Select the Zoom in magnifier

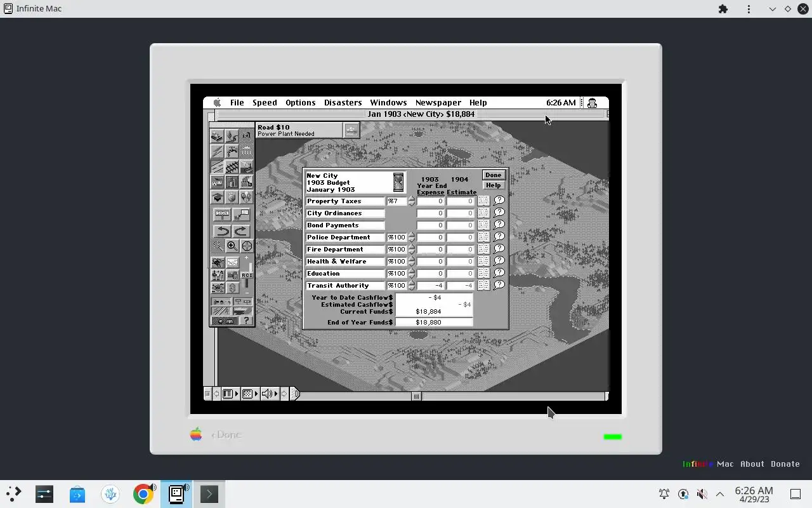232,245
